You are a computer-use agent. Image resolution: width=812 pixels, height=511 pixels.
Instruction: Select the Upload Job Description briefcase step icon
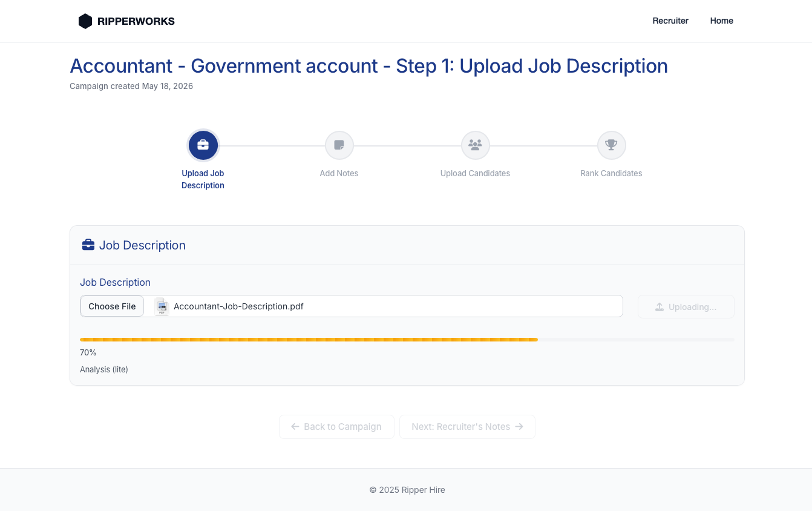point(203,145)
